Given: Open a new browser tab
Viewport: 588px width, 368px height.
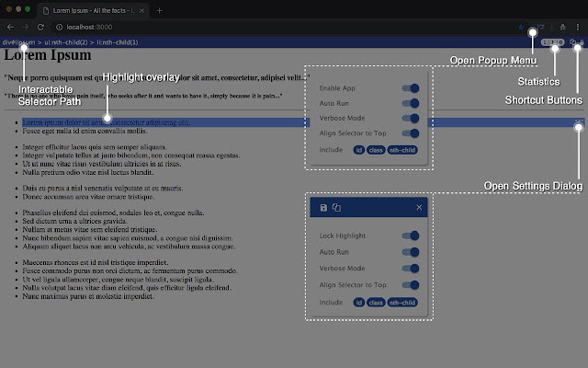Looking at the screenshot, I should 159,10.
